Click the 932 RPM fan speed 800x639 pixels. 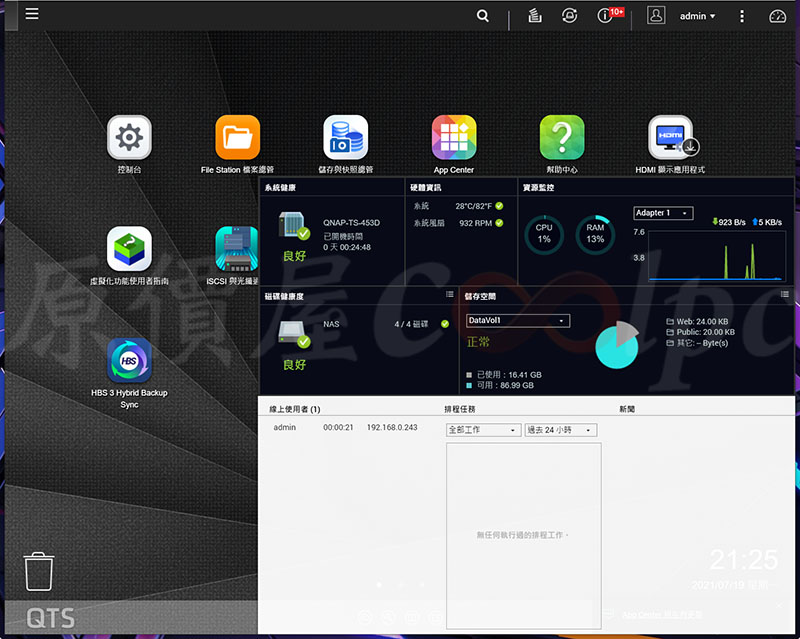tap(476, 223)
